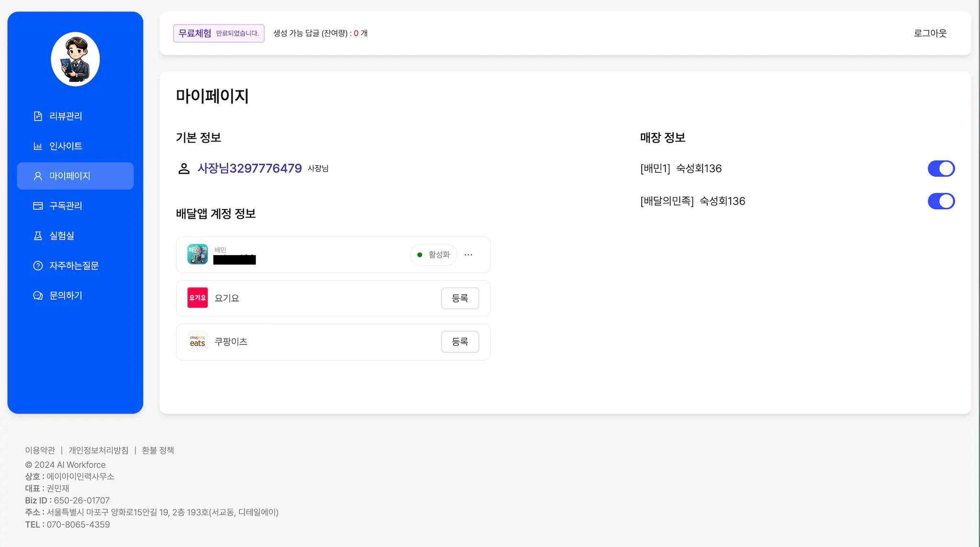The height and width of the screenshot is (547, 980).
Task: Click the 실험실 flask icon
Action: tap(38, 235)
